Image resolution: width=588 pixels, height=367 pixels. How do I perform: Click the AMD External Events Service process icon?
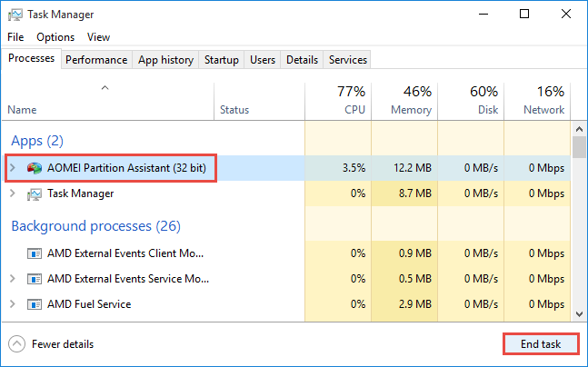[x=35, y=279]
